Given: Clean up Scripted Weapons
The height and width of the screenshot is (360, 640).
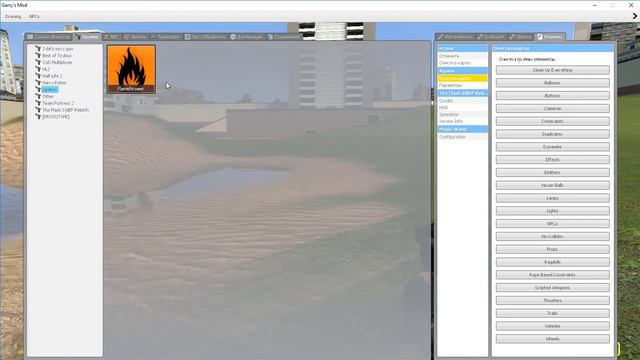Looking at the screenshot, I should (553, 288).
